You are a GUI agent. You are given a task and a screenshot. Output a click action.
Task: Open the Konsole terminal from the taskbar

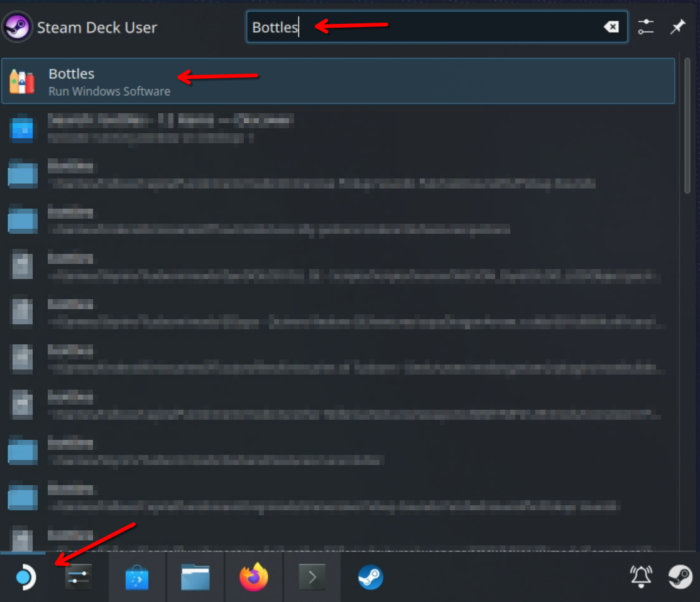click(x=312, y=577)
